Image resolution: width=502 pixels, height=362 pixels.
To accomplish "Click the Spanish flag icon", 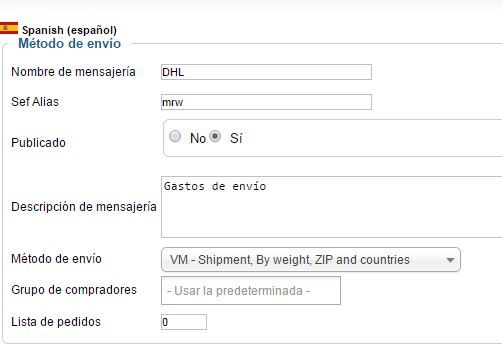I will point(9,28).
